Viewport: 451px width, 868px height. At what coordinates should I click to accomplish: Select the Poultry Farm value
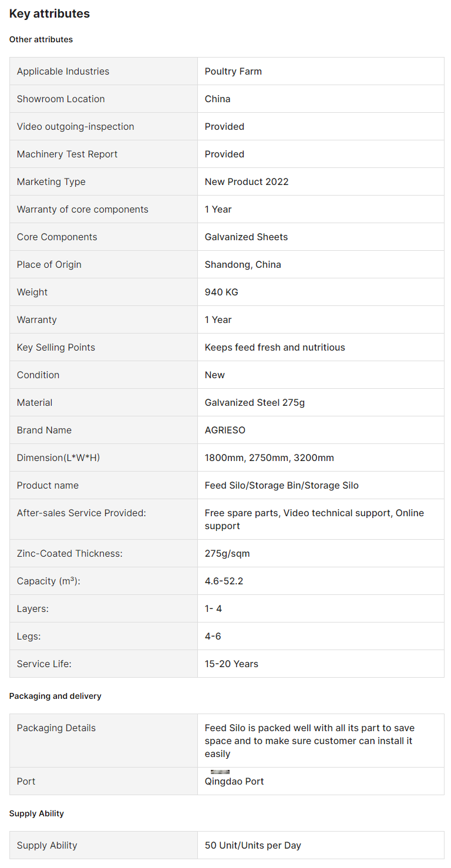pyautogui.click(x=233, y=71)
